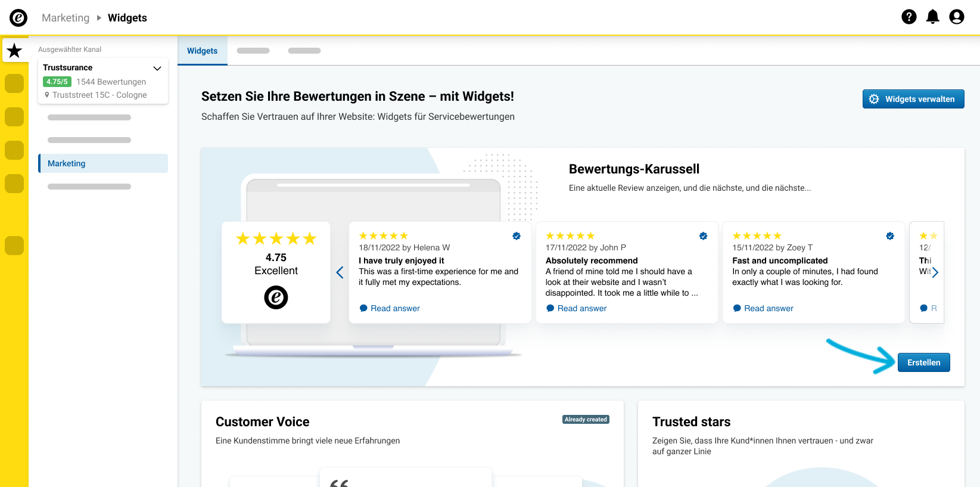Click Widgets in the breadcrumb
This screenshot has width=980, height=487.
click(127, 18)
